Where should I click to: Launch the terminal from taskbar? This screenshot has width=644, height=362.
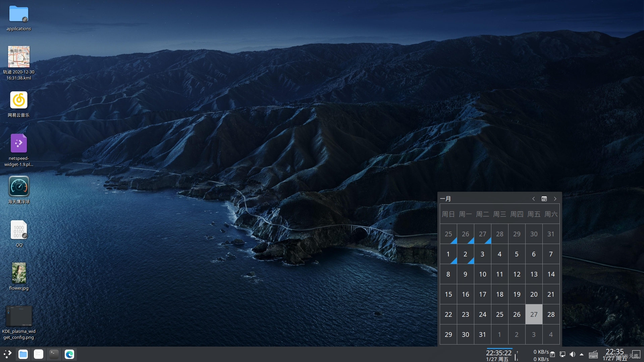pos(54,354)
